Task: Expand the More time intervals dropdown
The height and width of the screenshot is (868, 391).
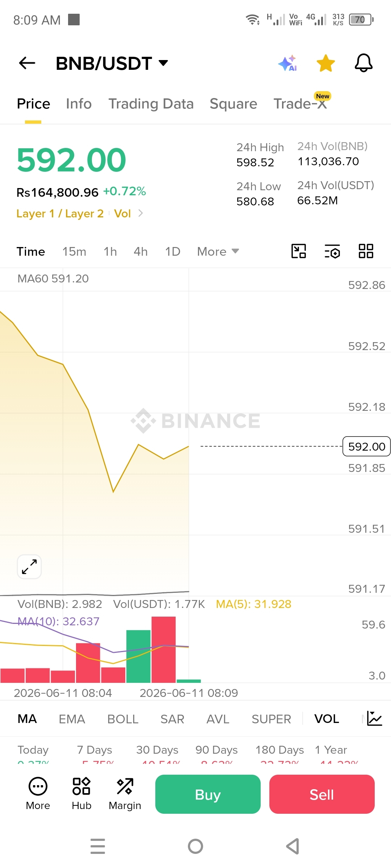Action: (218, 251)
